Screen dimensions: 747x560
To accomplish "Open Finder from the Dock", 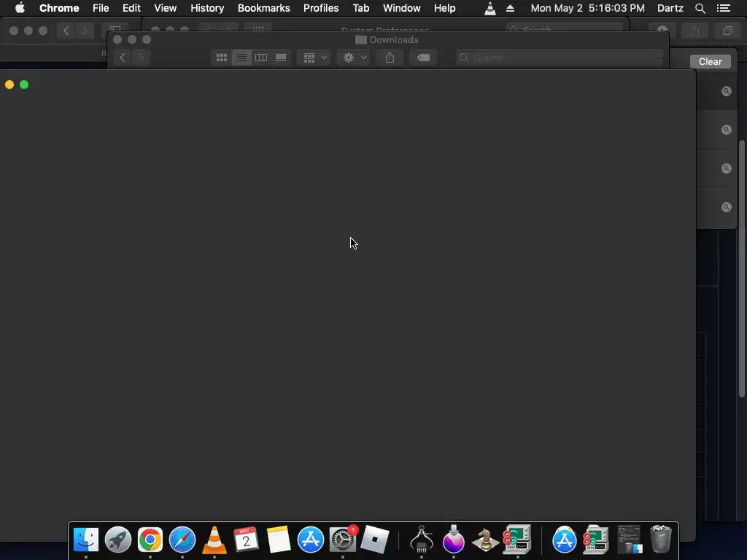I will coord(86,540).
